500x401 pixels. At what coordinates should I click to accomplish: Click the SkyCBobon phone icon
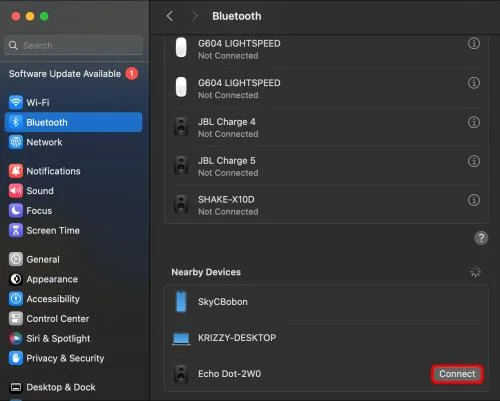(181, 302)
